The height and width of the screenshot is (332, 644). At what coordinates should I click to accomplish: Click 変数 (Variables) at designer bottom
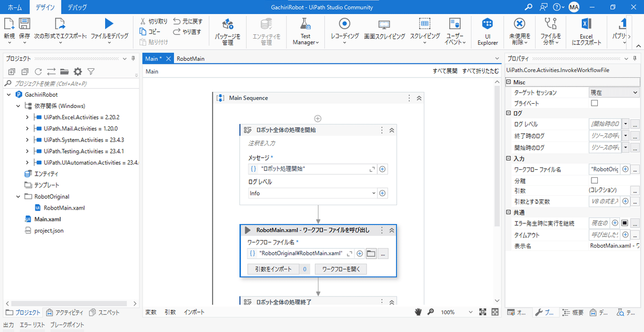pyautogui.click(x=151, y=312)
